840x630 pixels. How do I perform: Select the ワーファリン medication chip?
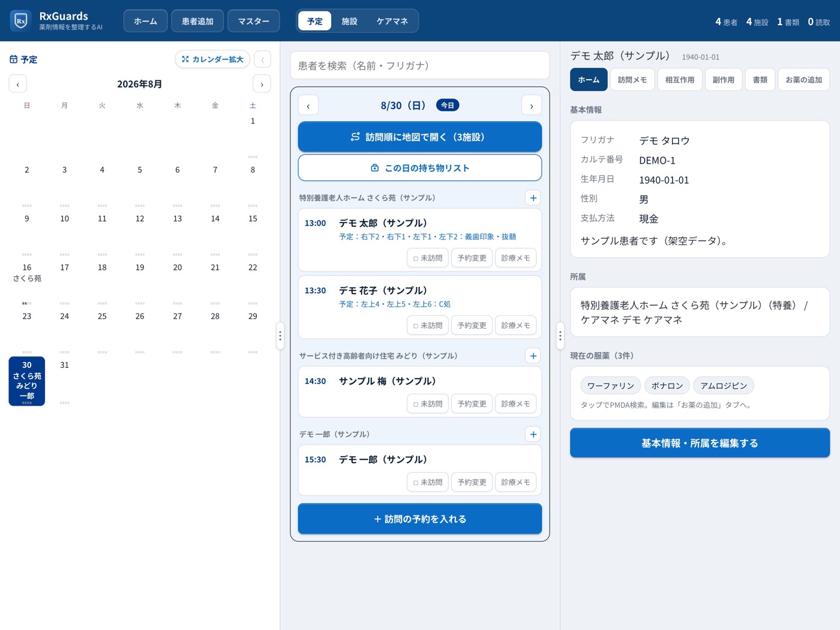(x=611, y=386)
